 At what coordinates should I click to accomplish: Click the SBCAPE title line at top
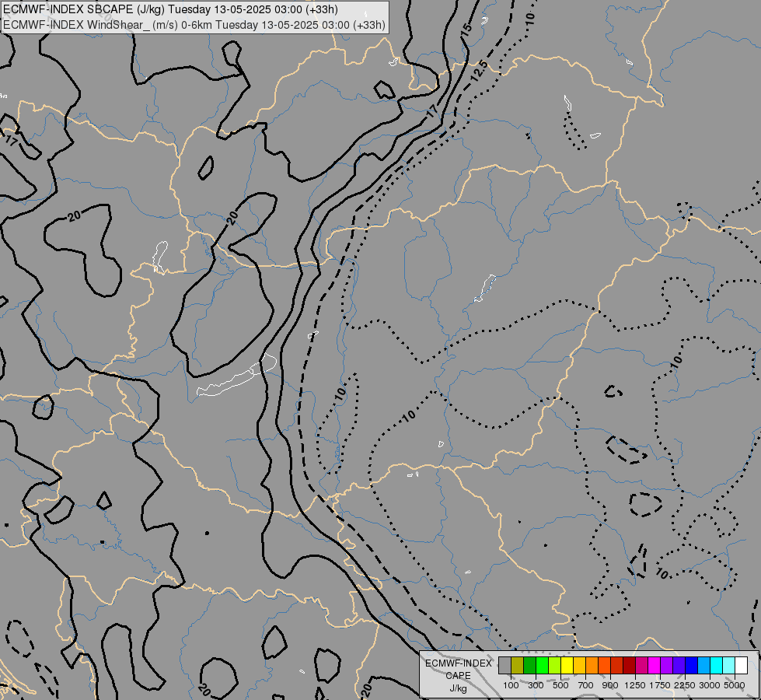point(170,9)
